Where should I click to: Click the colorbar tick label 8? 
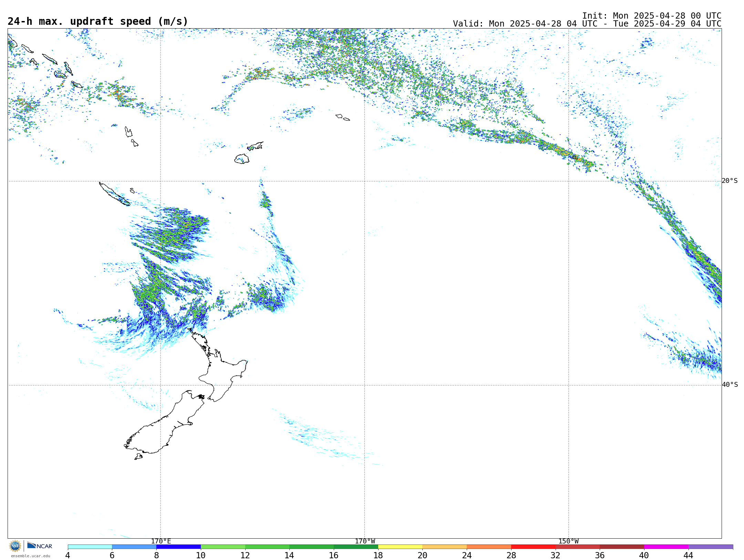[x=156, y=555]
